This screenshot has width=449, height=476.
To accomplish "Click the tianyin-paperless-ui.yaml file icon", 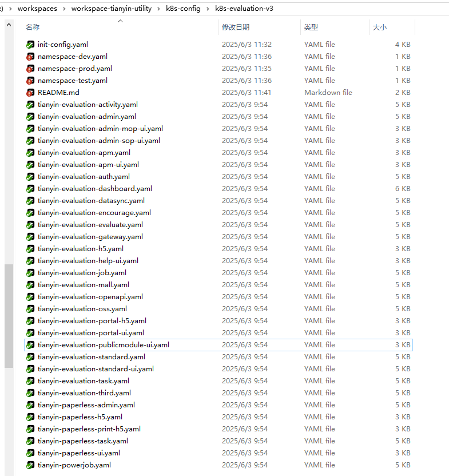I will pos(30,453).
